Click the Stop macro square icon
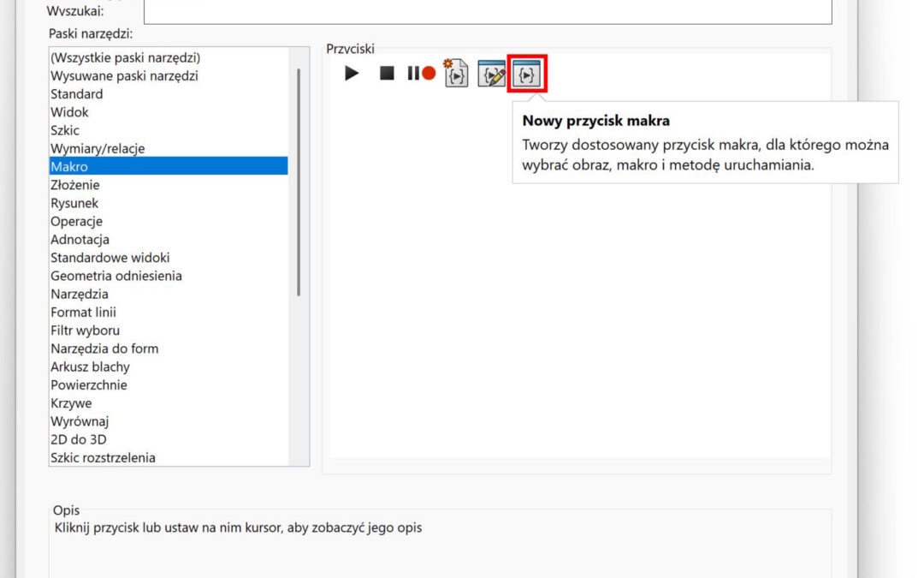The width and height of the screenshot is (924, 578). [387, 74]
